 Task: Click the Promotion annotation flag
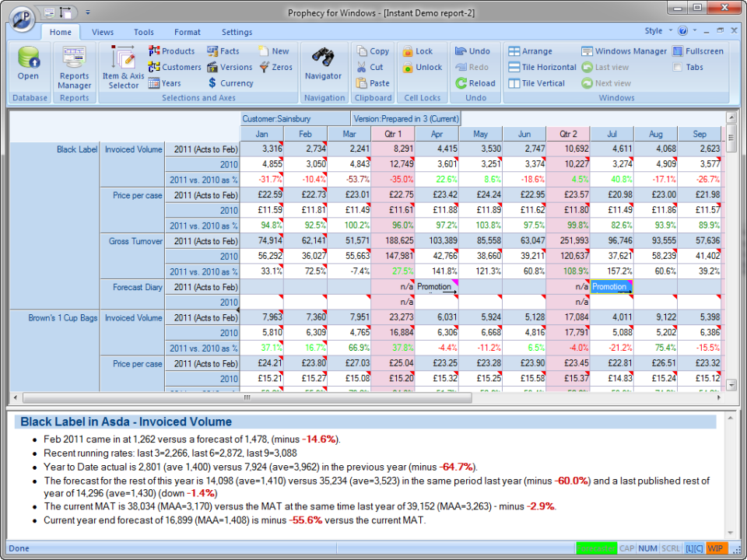[611, 287]
